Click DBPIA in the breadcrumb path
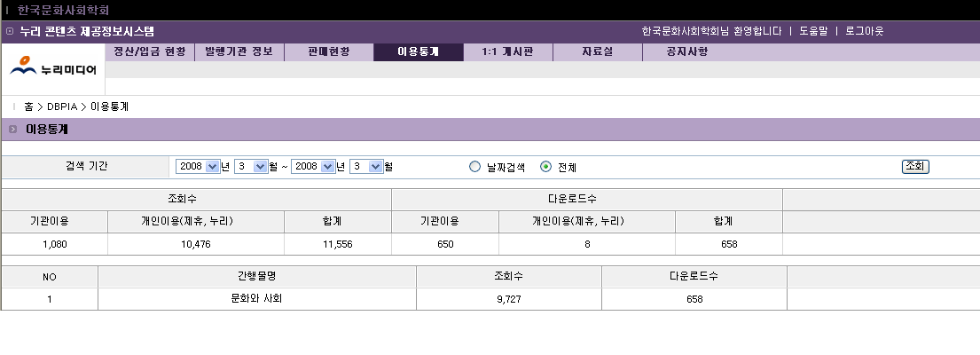This screenshot has width=980, height=355. click(x=62, y=106)
